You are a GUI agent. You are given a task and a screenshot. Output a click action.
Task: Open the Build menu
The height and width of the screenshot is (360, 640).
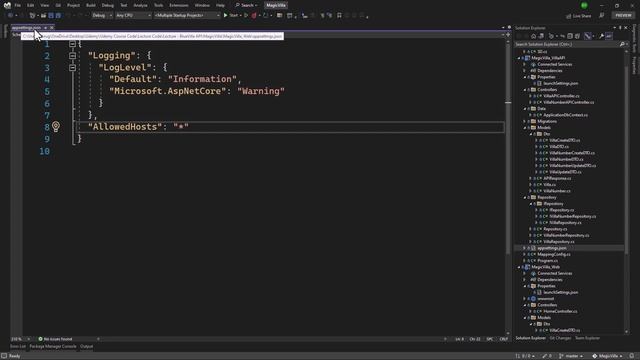tap(91, 5)
